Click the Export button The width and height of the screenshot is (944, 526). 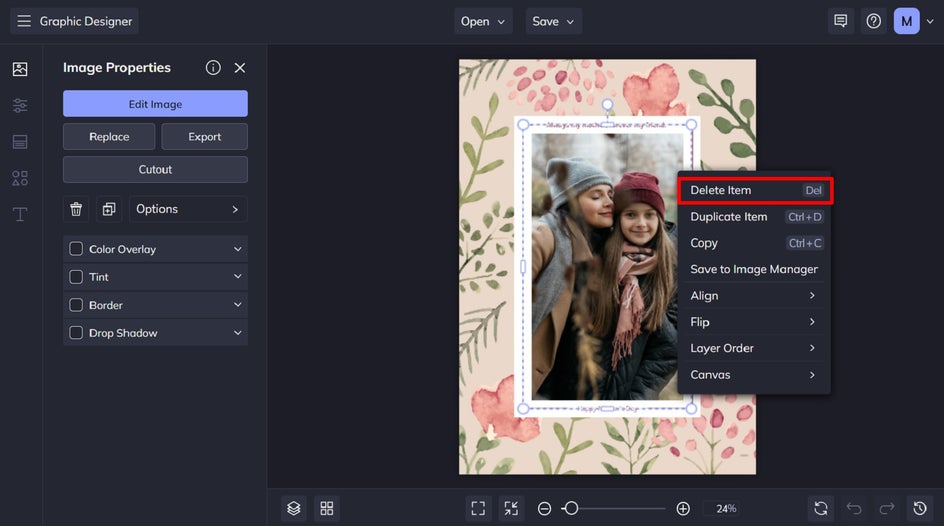[x=205, y=137]
